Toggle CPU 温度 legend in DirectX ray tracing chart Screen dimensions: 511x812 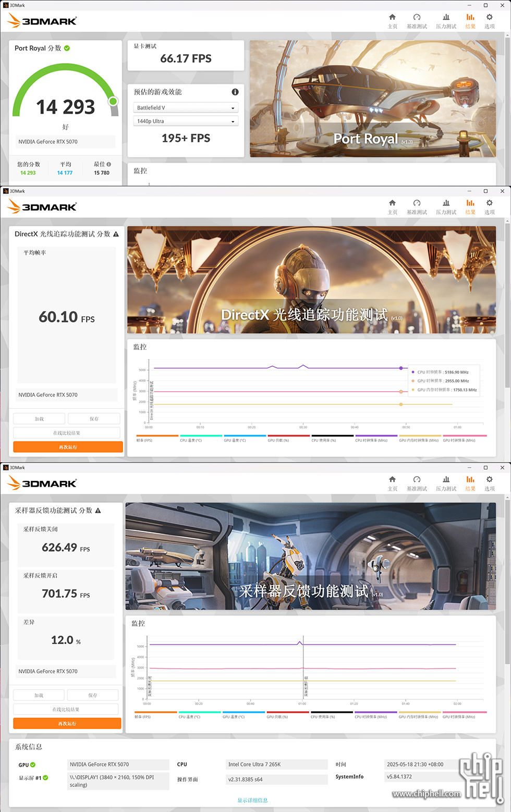(201, 439)
